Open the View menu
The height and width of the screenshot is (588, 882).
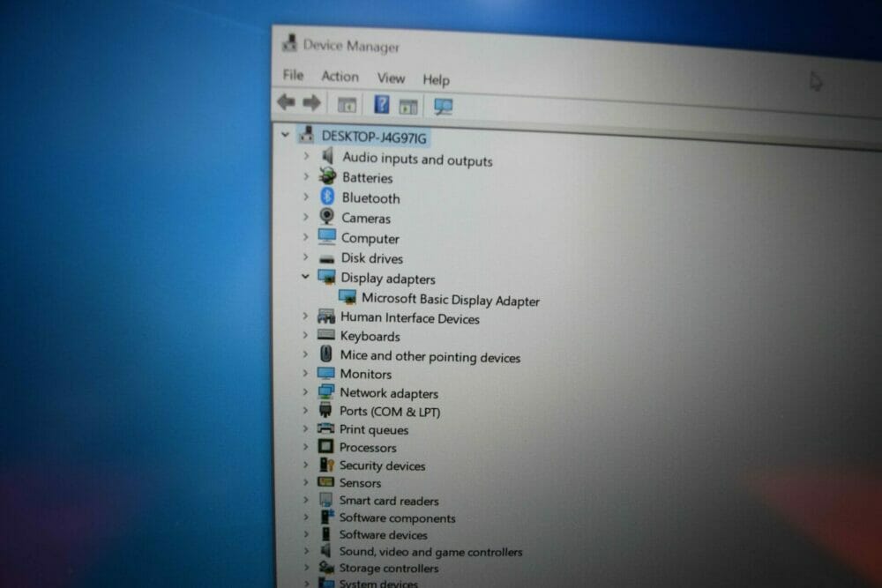pyautogui.click(x=391, y=78)
